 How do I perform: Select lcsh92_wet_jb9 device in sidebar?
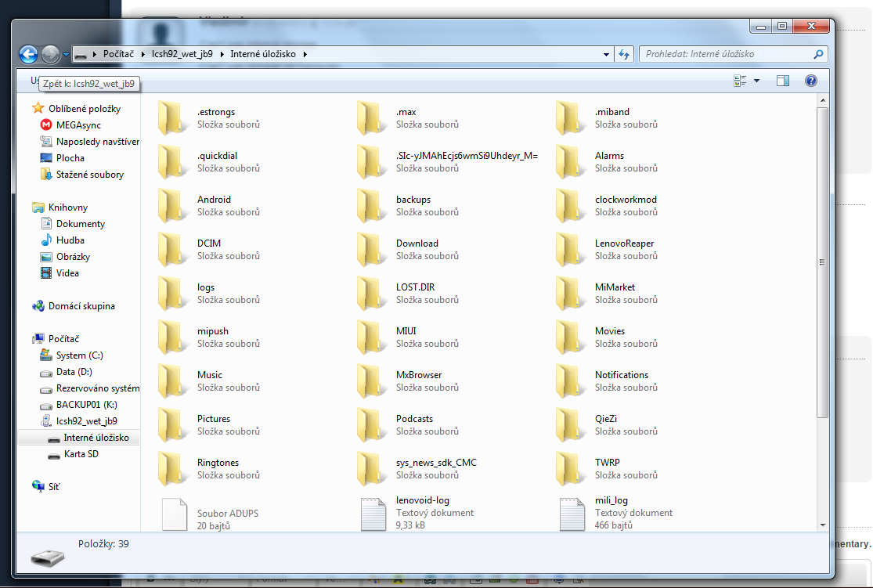(x=86, y=421)
